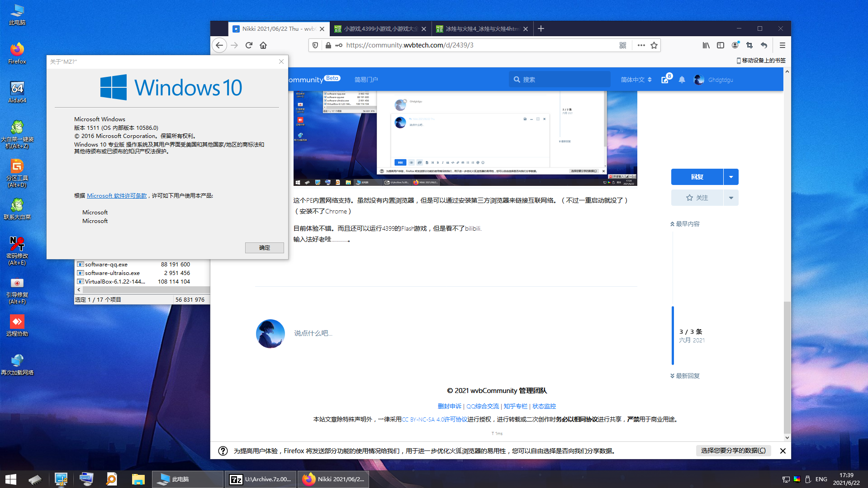Open the 删封申诉 footer link
Image resolution: width=868 pixels, height=488 pixels.
(x=449, y=406)
